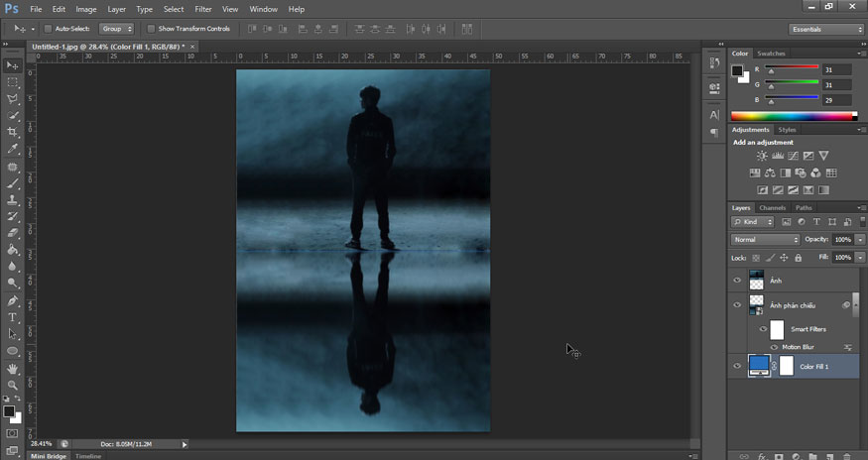Click the delete layer trash icon

click(x=847, y=457)
